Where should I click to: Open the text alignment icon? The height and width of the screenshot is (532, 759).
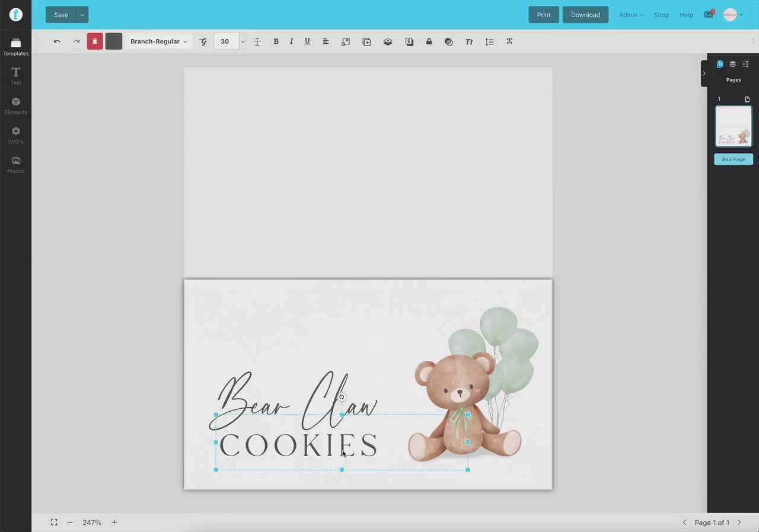[x=326, y=41]
